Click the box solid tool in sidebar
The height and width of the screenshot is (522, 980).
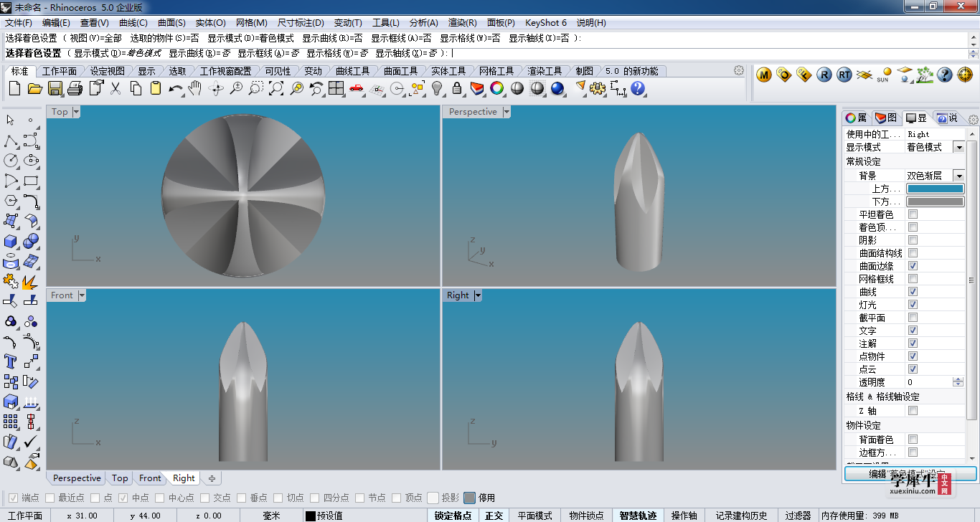[11, 240]
